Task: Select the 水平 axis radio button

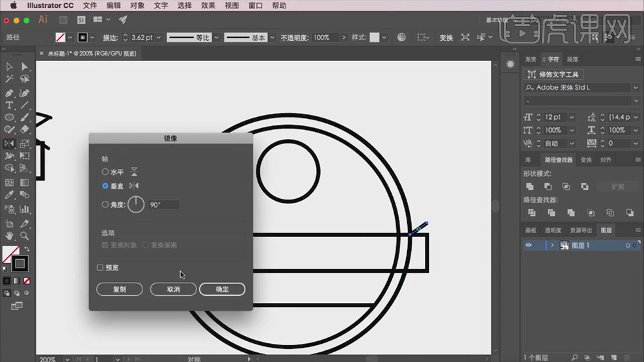Action: [x=105, y=172]
